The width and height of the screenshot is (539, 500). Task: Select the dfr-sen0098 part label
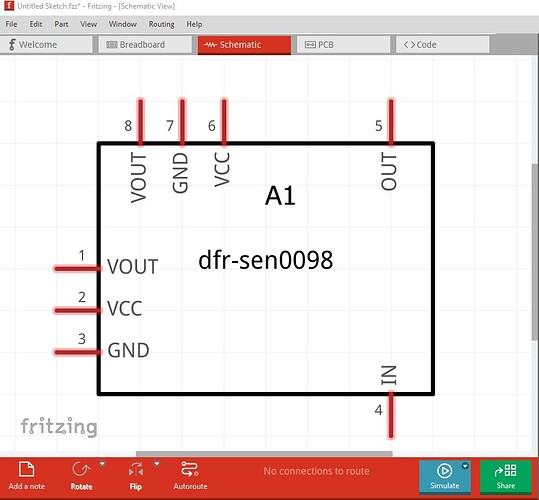tap(266, 260)
